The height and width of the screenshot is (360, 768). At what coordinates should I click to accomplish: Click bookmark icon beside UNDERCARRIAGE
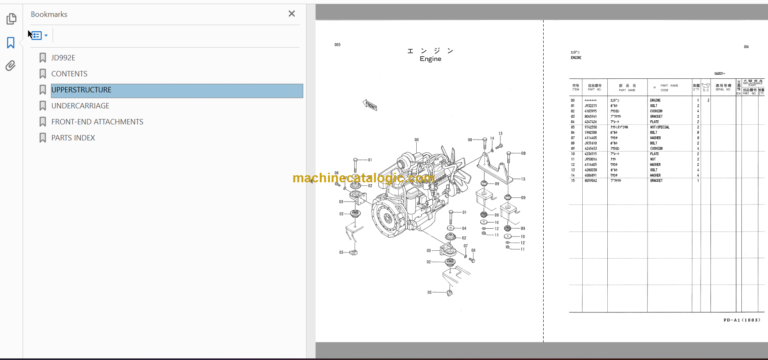(43, 106)
